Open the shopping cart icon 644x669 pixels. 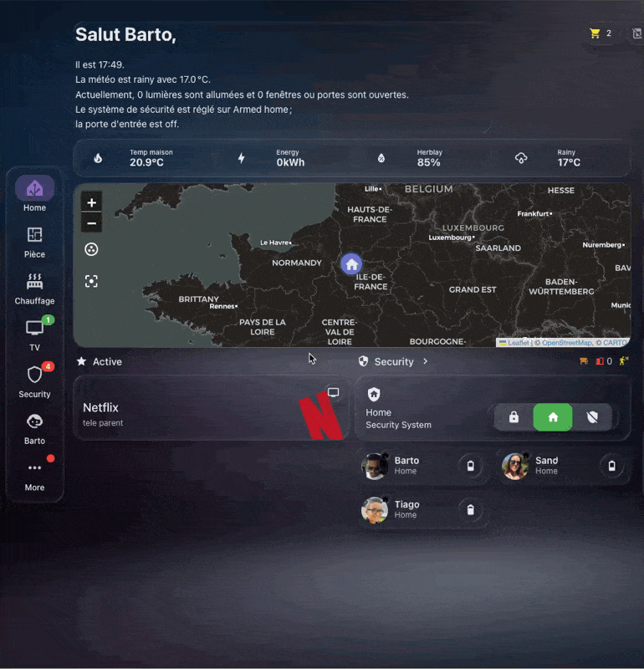(x=595, y=33)
